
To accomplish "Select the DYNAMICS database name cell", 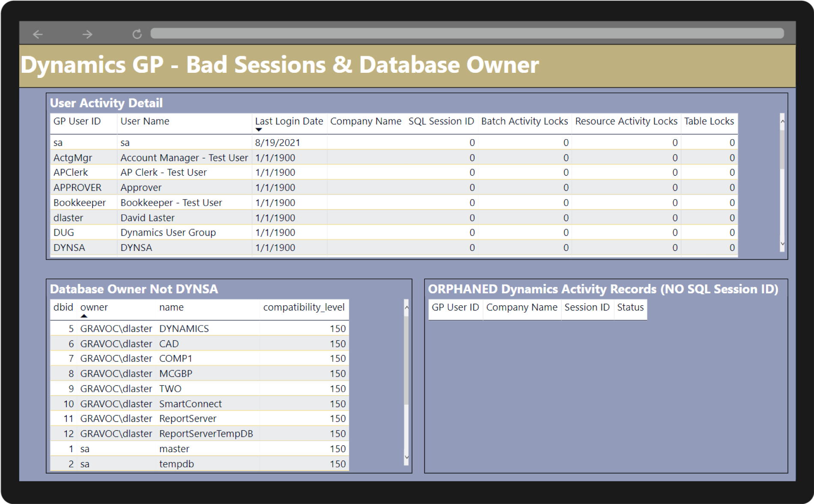I will tap(184, 328).
